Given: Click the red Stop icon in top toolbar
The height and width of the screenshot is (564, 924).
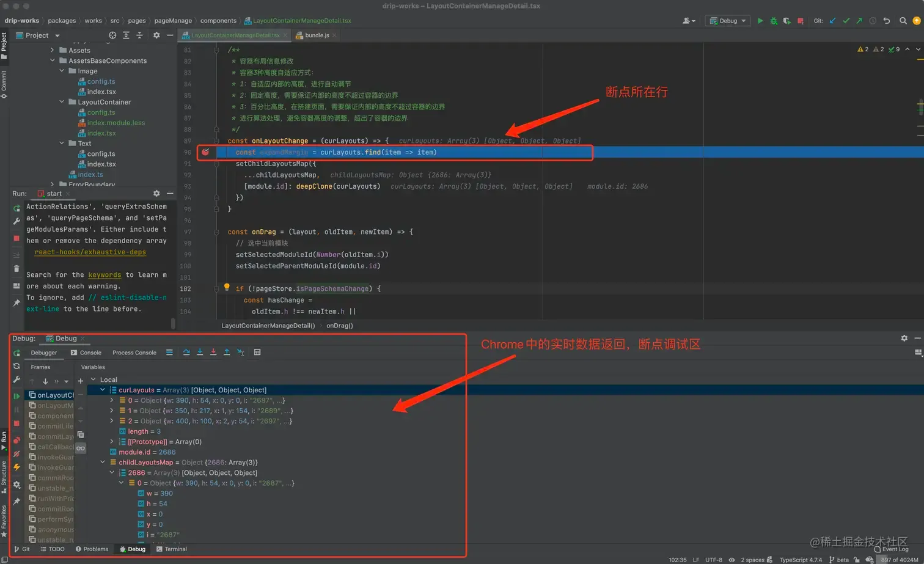Looking at the screenshot, I should pos(801,21).
